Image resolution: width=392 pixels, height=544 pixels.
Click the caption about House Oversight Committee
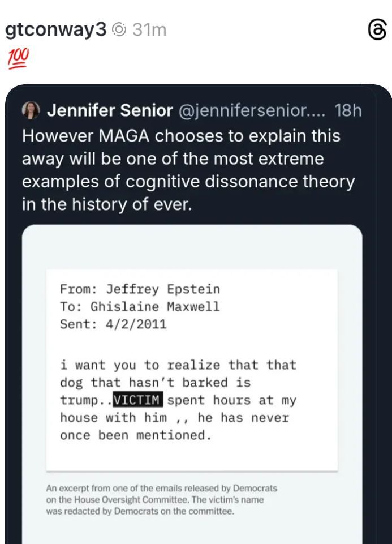tap(162, 499)
